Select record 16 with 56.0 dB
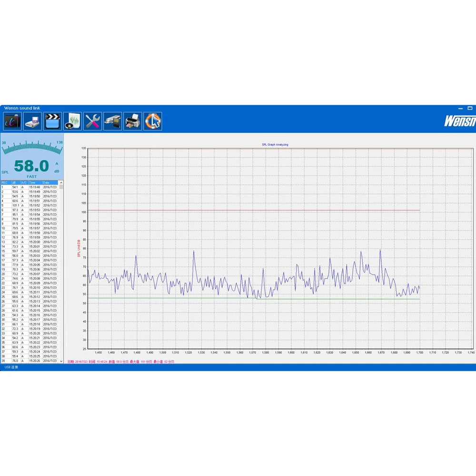The width and height of the screenshot is (476, 476). click(30, 256)
